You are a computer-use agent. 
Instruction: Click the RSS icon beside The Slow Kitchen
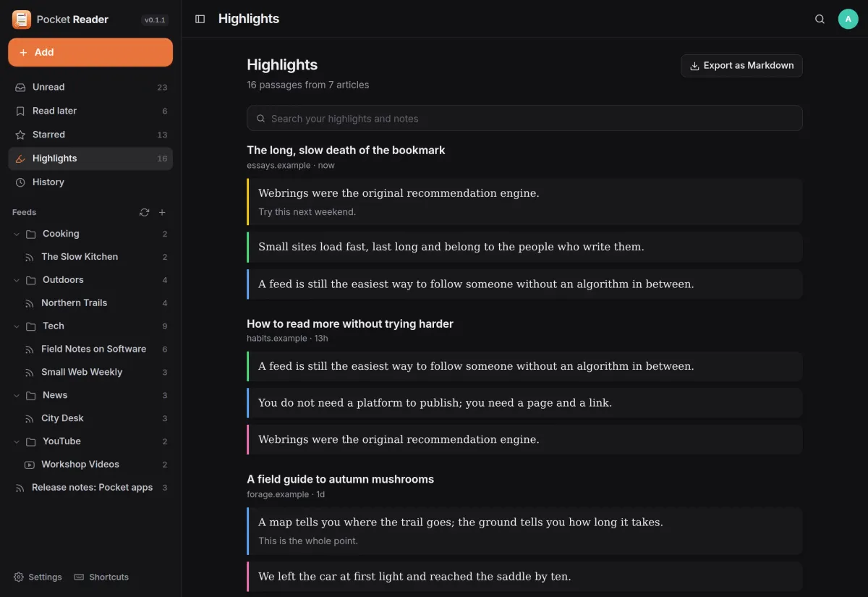coord(30,257)
